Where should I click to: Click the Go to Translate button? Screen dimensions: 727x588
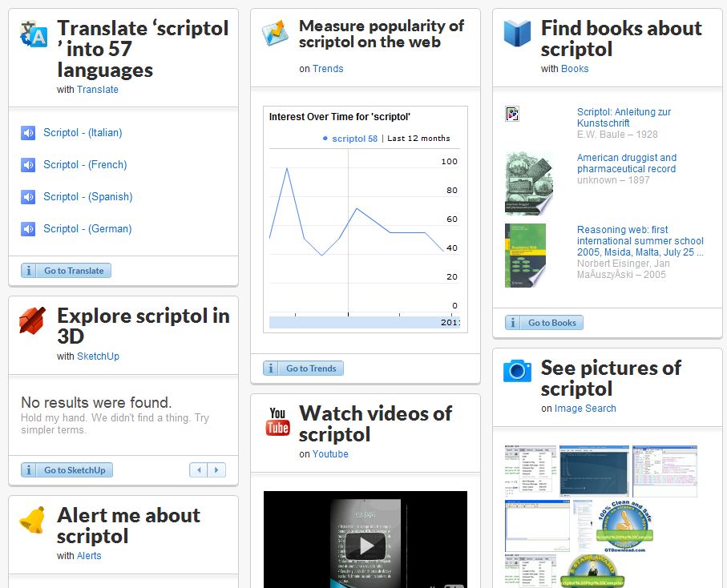click(x=66, y=271)
